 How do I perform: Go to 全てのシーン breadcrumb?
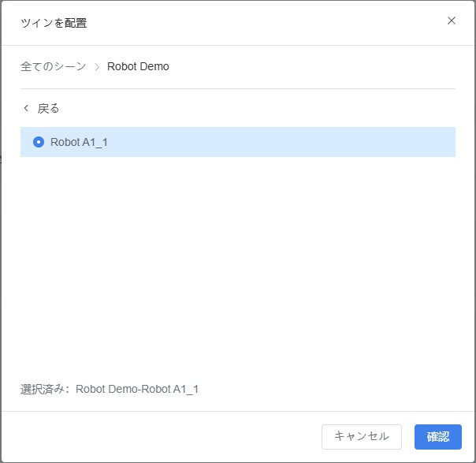[53, 66]
